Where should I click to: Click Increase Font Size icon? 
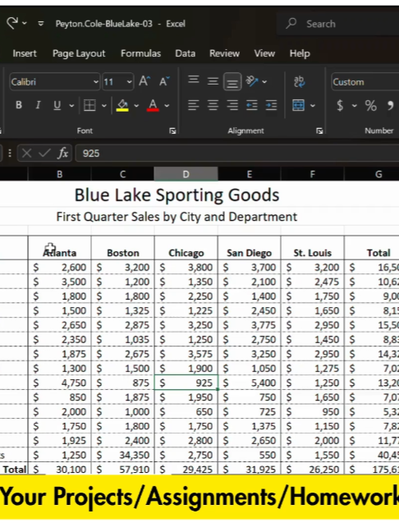[144, 81]
